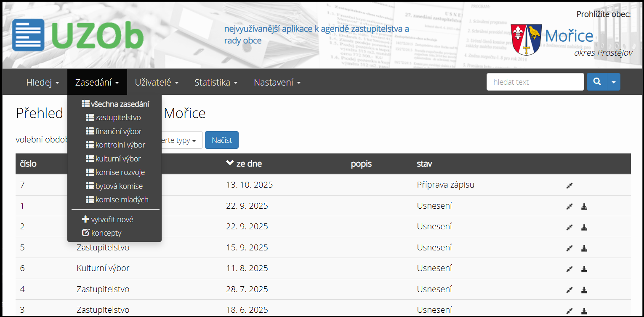Screen dimensions: 644x317
Task: Click the pin icon for meeting number 7
Action: [x=569, y=185]
